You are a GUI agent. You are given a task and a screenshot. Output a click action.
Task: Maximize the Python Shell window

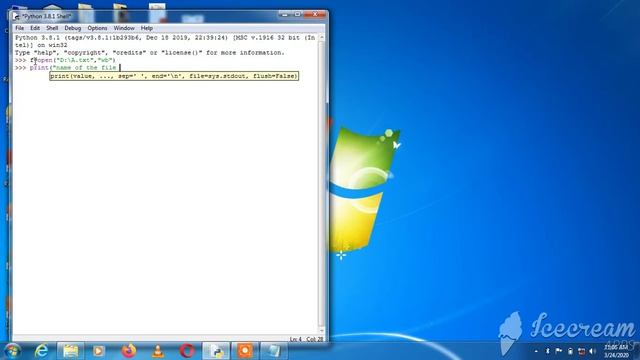pos(297,15)
